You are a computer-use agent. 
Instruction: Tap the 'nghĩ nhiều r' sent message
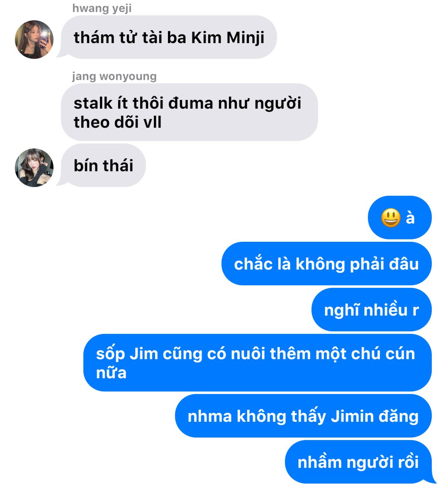coord(371,310)
